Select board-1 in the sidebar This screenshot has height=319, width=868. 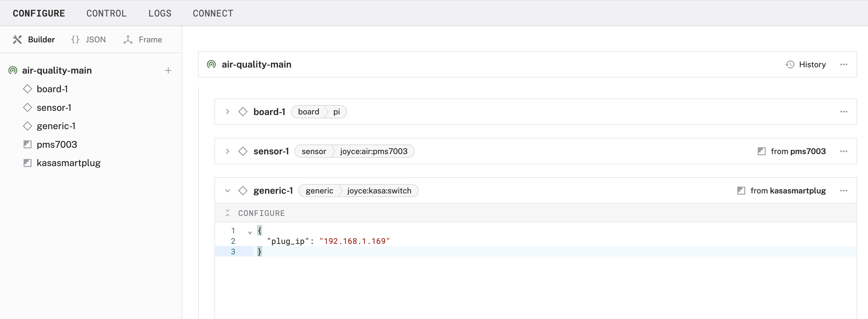click(52, 89)
